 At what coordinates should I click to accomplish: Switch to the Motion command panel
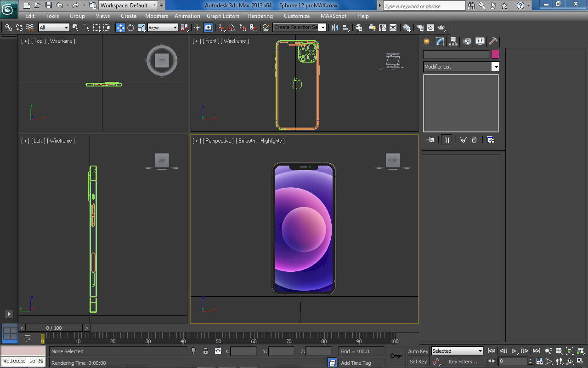tap(467, 41)
